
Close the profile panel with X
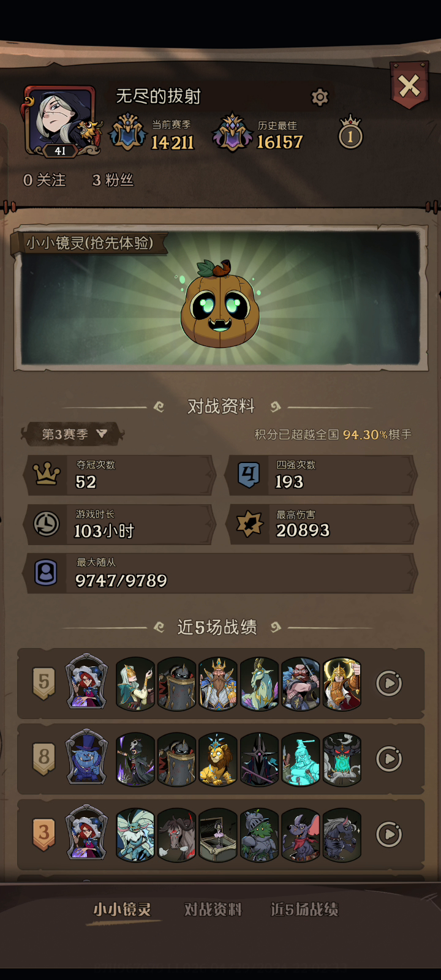(409, 86)
